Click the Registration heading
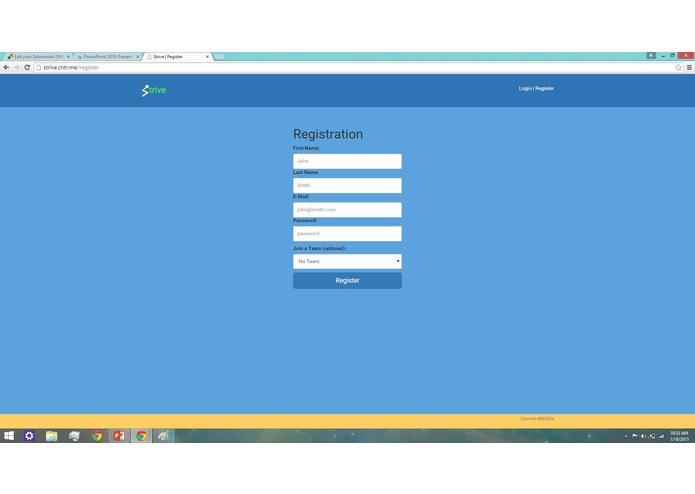The image size is (695, 494). 328,134
